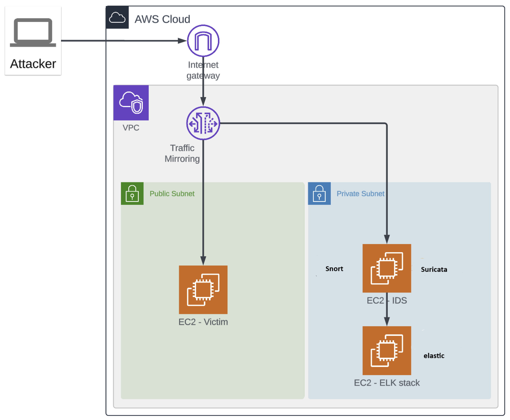Click the Public Subnet label text
Viewport: 510px width, 420px height.
pos(172,194)
